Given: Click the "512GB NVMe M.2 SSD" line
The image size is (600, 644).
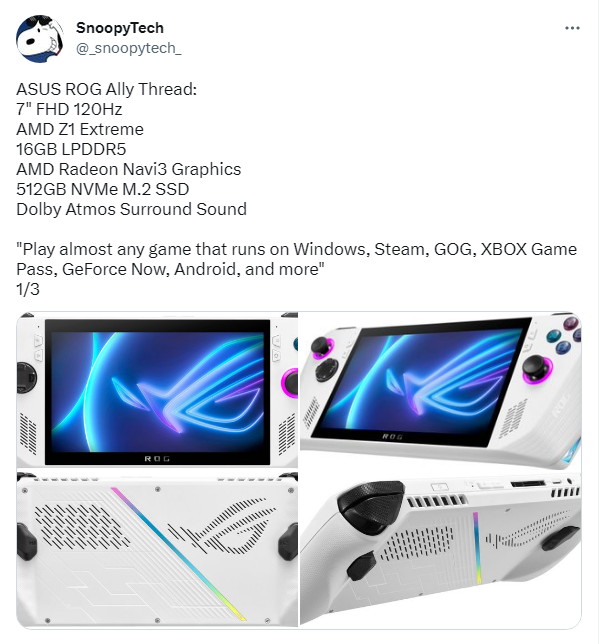Looking at the screenshot, I should tap(102, 189).
